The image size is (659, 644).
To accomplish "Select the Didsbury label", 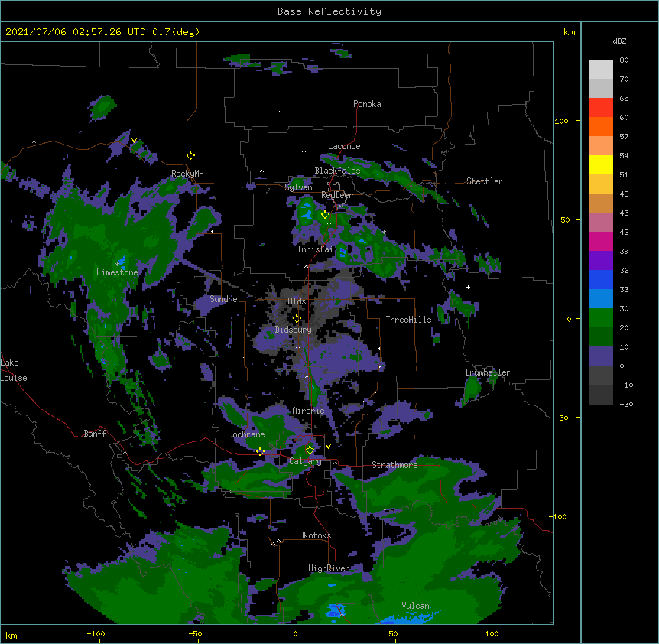I will pos(293,330).
